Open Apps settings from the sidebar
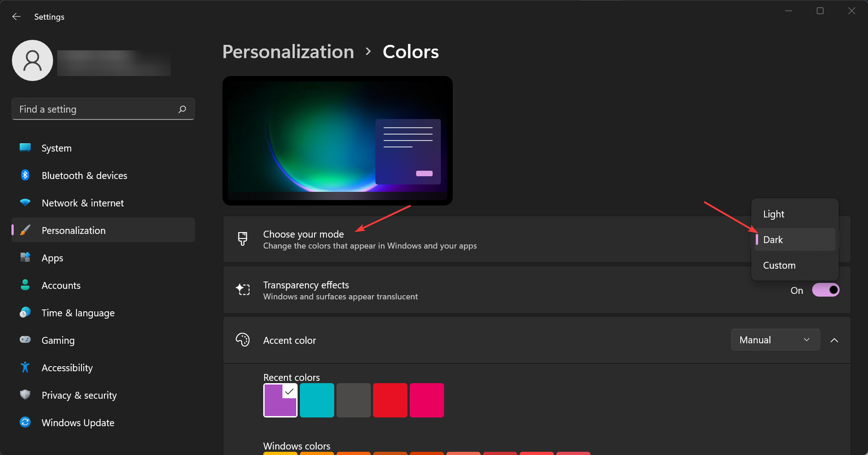 (x=52, y=258)
